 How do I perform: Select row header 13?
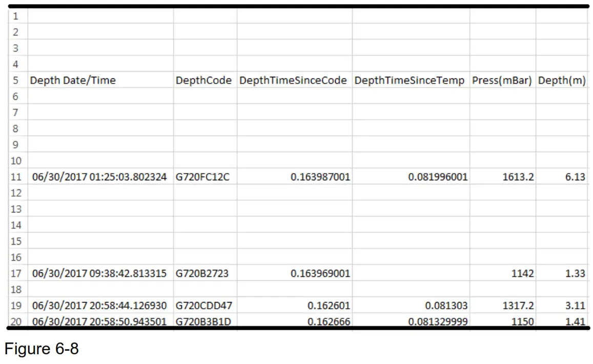point(18,209)
